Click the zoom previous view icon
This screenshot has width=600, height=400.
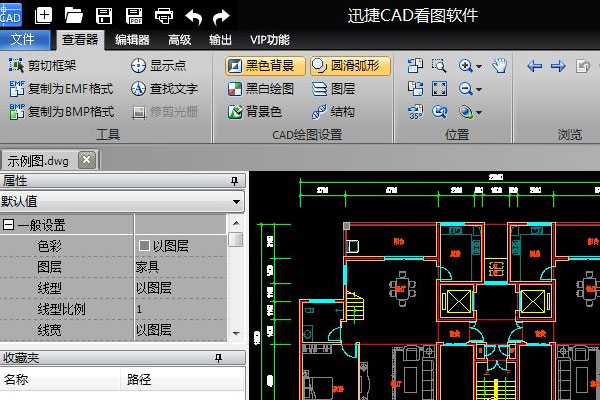click(x=439, y=112)
